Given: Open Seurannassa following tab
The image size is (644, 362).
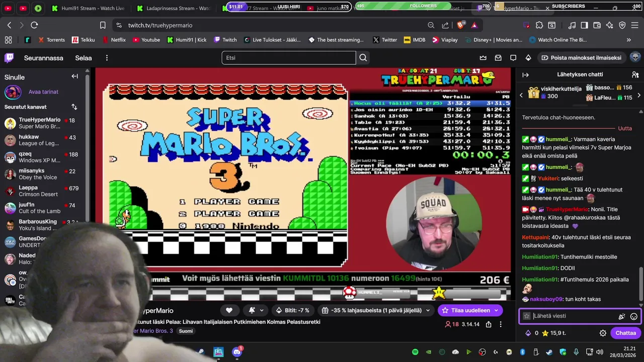Looking at the screenshot, I should tap(44, 58).
